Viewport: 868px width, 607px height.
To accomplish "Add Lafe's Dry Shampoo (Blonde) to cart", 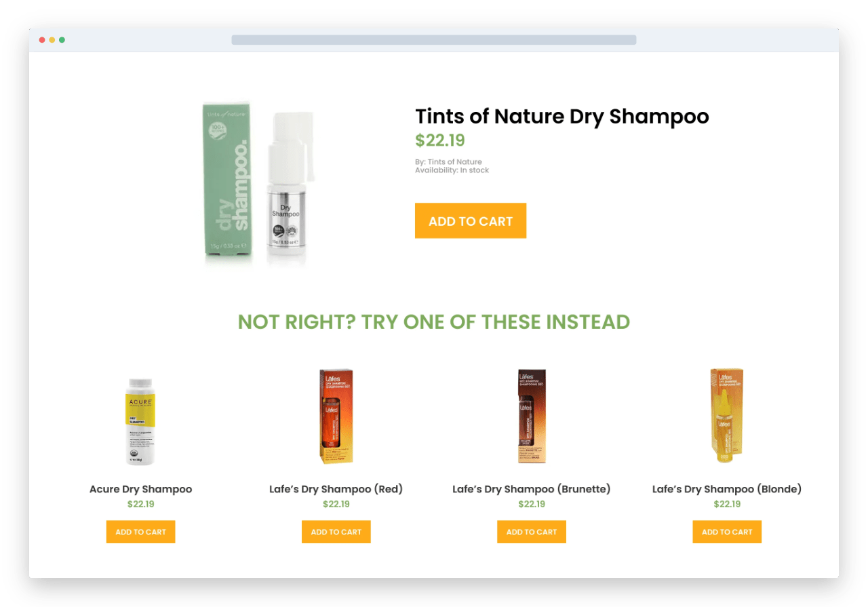I will pyautogui.click(x=727, y=532).
